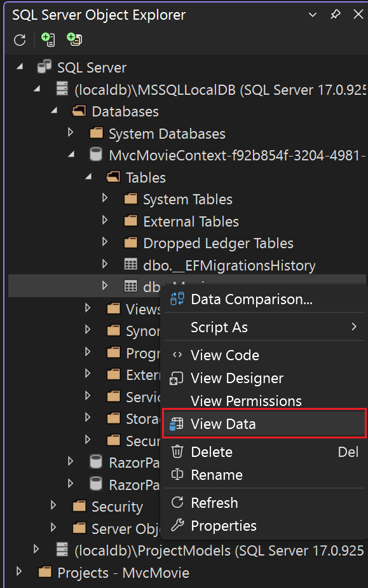Click the highlighted dbo table grid icon
Image resolution: width=368 pixels, height=588 pixels.
pyautogui.click(x=131, y=286)
